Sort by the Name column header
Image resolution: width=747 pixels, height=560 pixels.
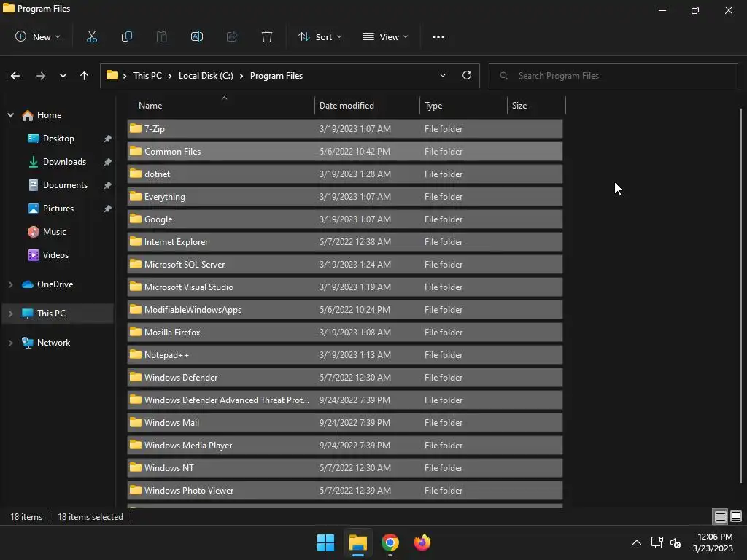(x=221, y=106)
